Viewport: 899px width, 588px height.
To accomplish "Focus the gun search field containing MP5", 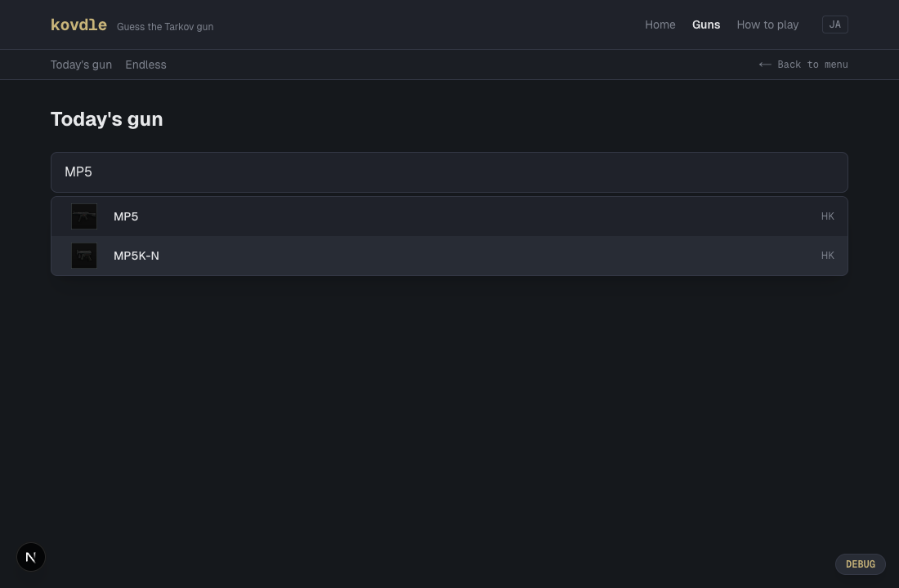I will (x=449, y=172).
